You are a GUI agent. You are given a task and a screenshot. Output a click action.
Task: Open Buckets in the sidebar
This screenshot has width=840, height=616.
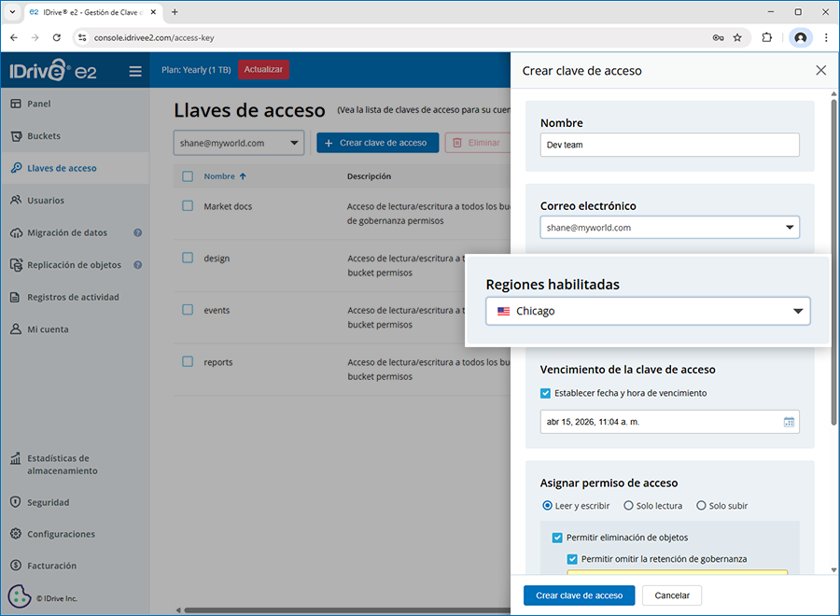coord(44,136)
